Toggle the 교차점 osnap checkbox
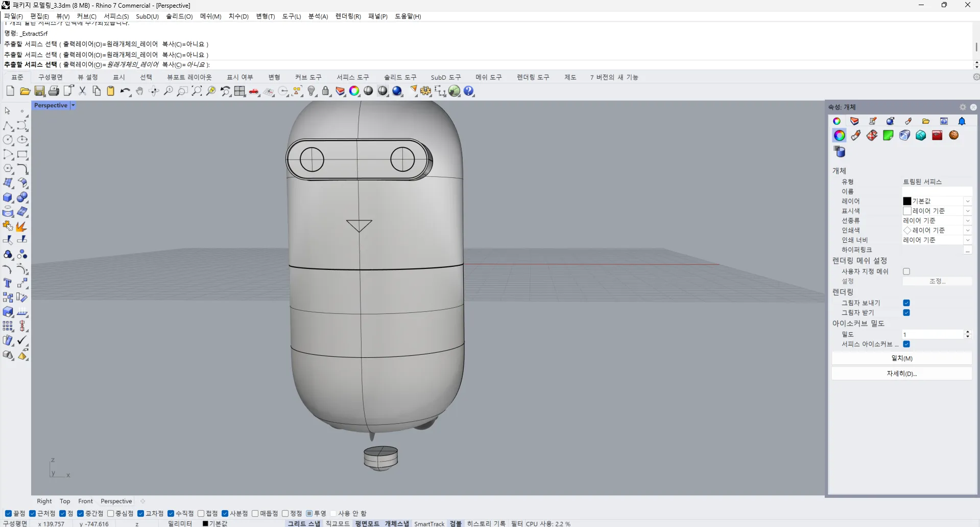The height and width of the screenshot is (527, 980). point(140,513)
